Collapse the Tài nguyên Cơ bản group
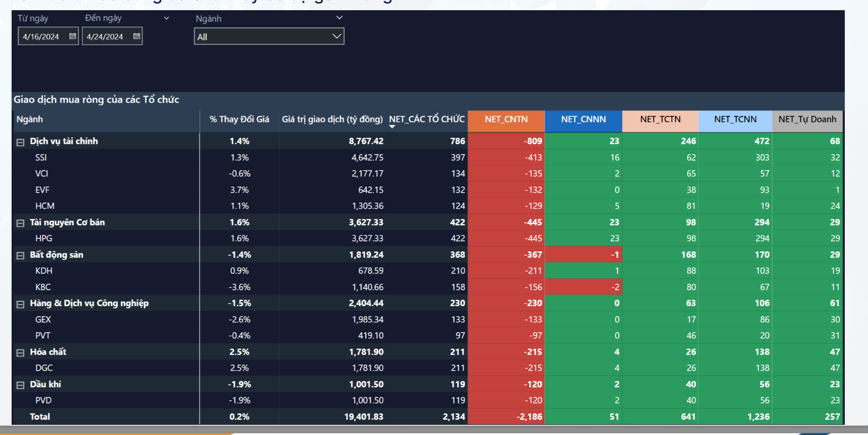This screenshot has width=868, height=435. [20, 223]
